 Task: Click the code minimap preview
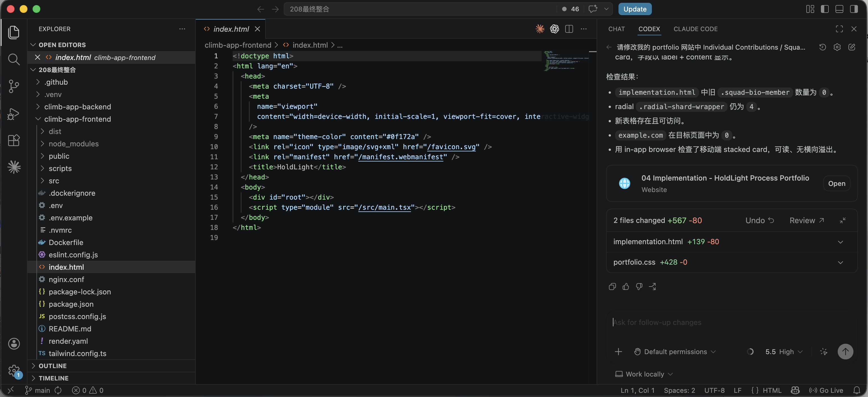[x=566, y=61]
